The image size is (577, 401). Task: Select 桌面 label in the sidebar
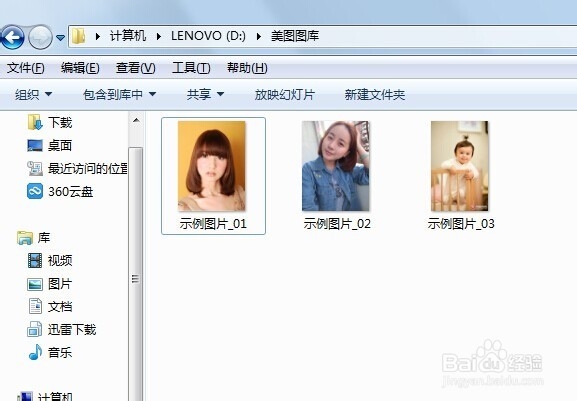pos(60,145)
